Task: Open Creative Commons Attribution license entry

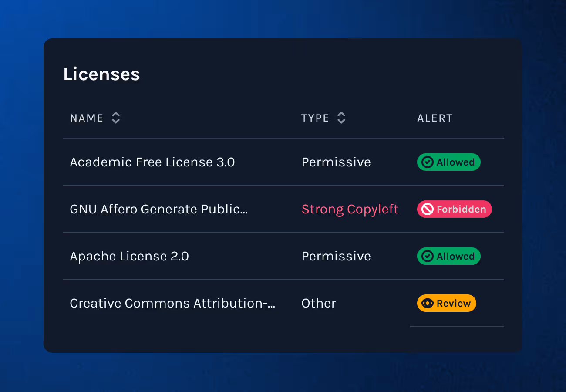Action: pyautogui.click(x=172, y=303)
